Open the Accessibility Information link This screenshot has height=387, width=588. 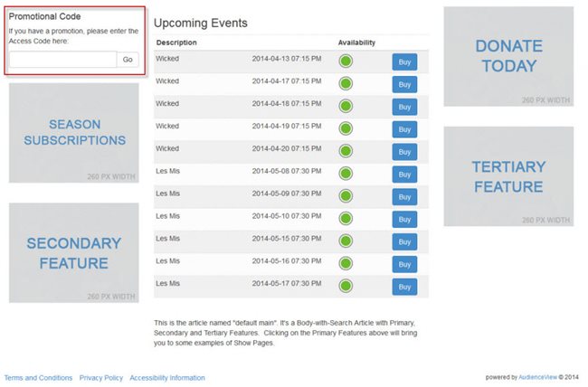[x=167, y=378]
